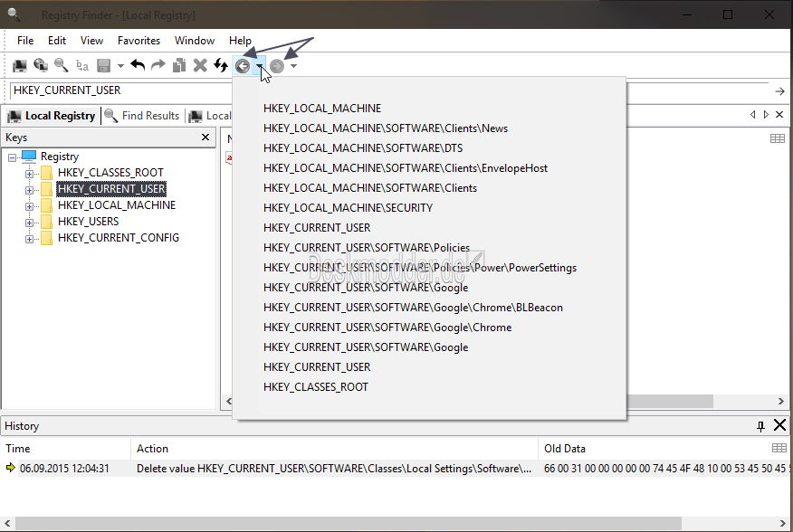Expand the HKEY_CURRENT_USER tree node
This screenshot has width=793, height=532.
[x=29, y=190]
